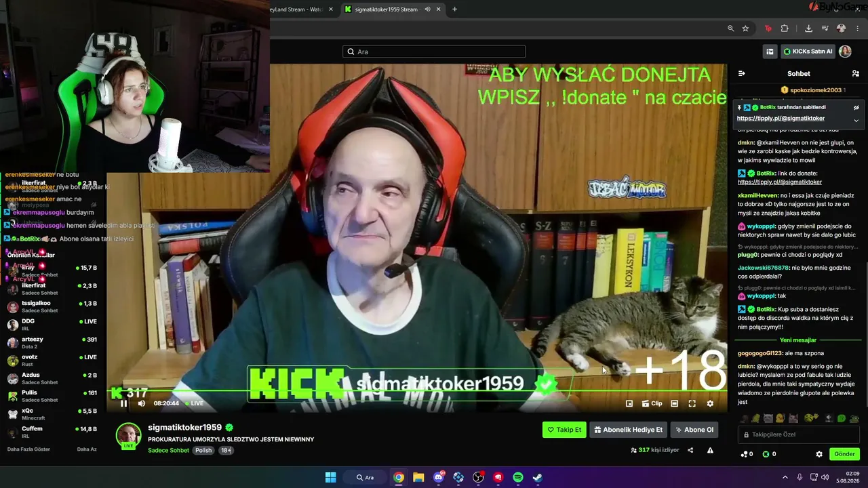The width and height of the screenshot is (868, 488).
Task: Open DDG channel in sidebar
Action: [53, 324]
